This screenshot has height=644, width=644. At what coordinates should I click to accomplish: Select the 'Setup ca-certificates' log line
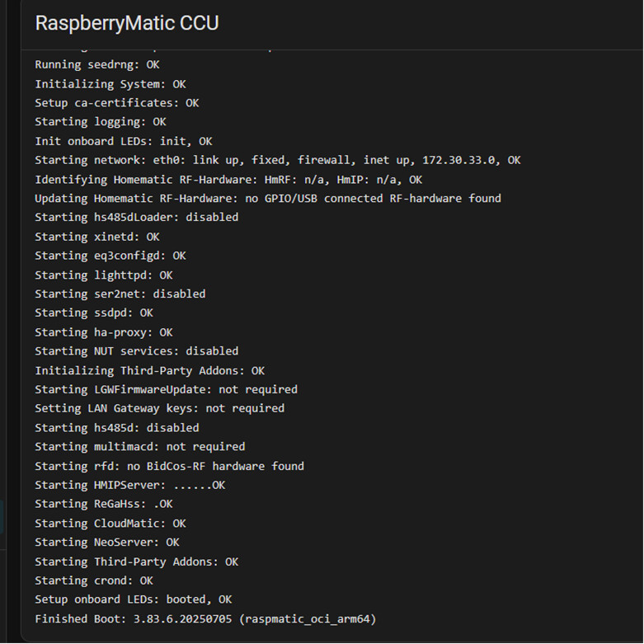[x=116, y=103]
